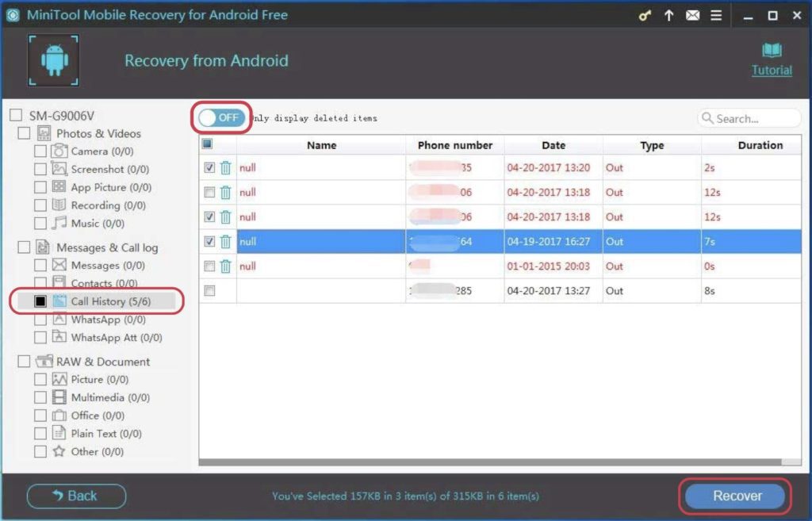812x521 pixels.
Task: Click the App Picture category icon
Action: click(59, 187)
